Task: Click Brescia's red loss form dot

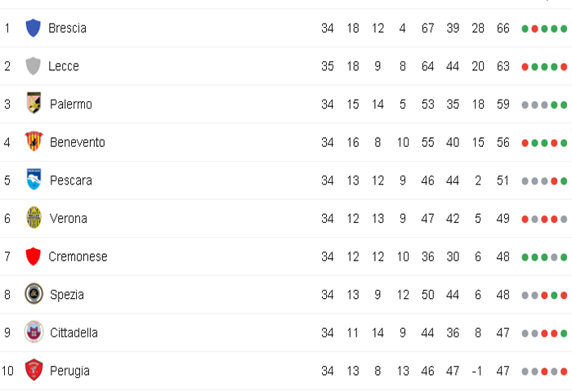Action: [x=534, y=29]
